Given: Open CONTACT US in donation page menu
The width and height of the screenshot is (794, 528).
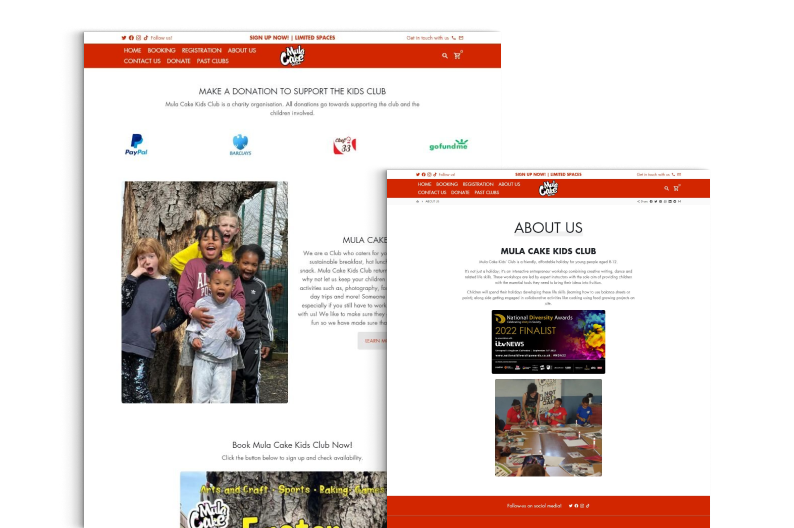Looking at the screenshot, I should pyautogui.click(x=142, y=61).
